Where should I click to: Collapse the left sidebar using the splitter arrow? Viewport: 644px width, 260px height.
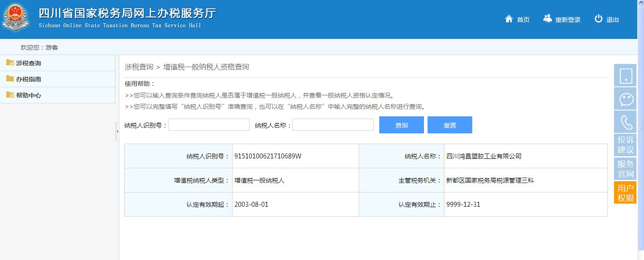(117, 132)
